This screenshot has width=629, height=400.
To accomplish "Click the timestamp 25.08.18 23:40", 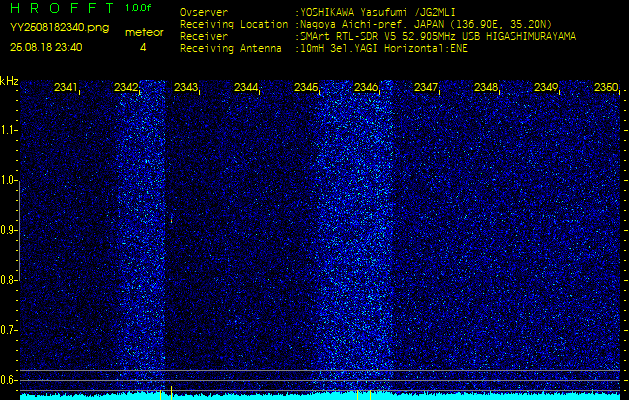I will tap(46, 47).
